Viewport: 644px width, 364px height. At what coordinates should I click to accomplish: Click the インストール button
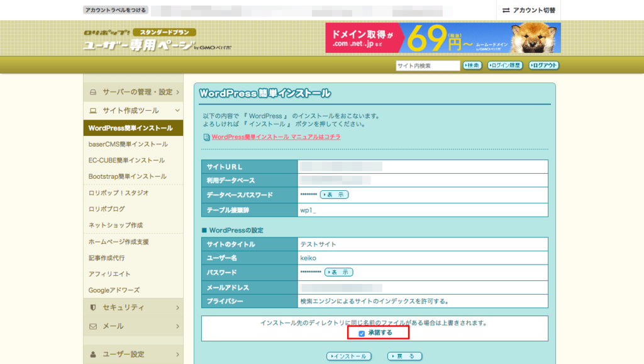tap(349, 356)
